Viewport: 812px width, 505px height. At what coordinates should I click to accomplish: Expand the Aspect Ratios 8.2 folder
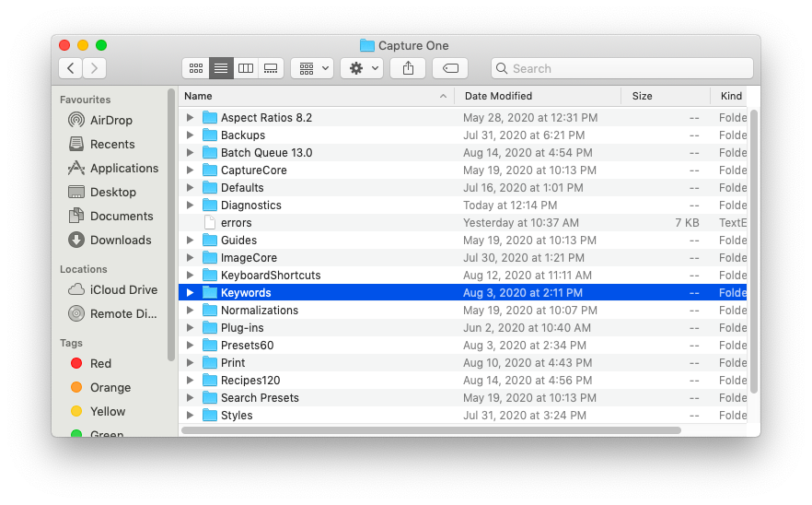click(190, 118)
